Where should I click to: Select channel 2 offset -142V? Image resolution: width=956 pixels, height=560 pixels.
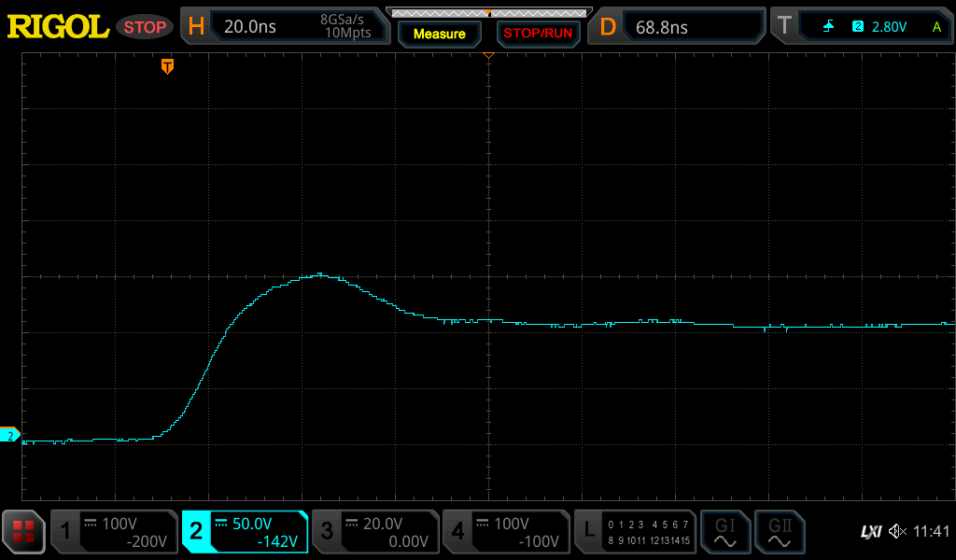coord(277,541)
